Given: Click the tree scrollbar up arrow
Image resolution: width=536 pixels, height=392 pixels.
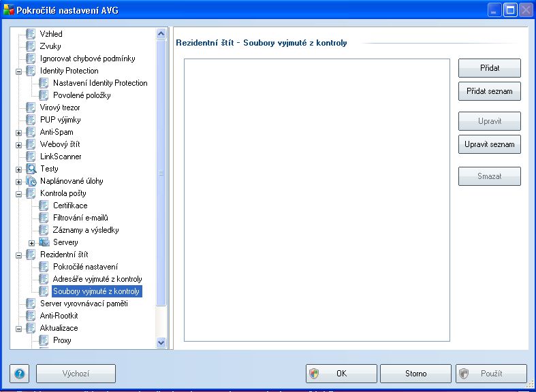Looking at the screenshot, I should point(161,33).
